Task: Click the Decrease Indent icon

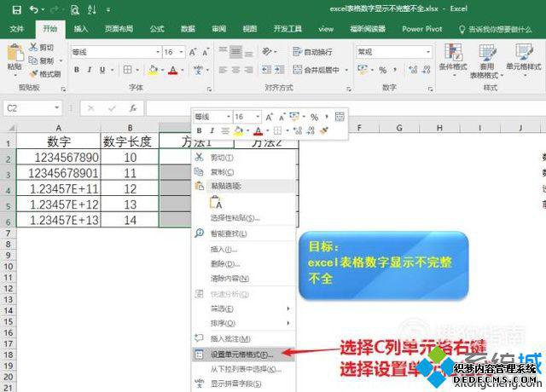Action: 266,70
